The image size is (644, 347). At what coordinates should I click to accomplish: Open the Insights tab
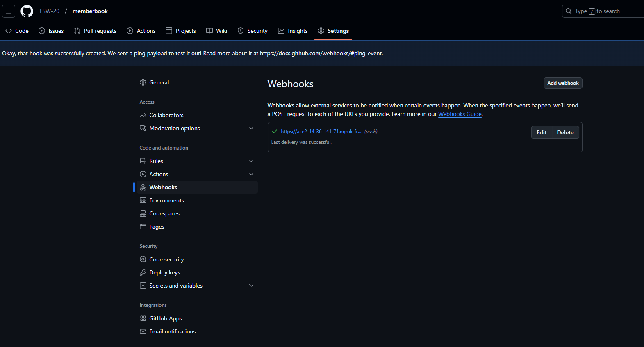[293, 31]
